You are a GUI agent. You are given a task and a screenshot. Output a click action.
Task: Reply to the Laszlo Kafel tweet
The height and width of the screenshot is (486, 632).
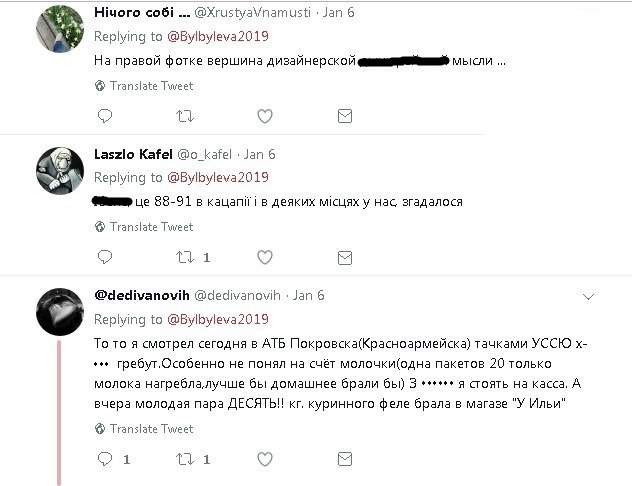pyautogui.click(x=105, y=257)
